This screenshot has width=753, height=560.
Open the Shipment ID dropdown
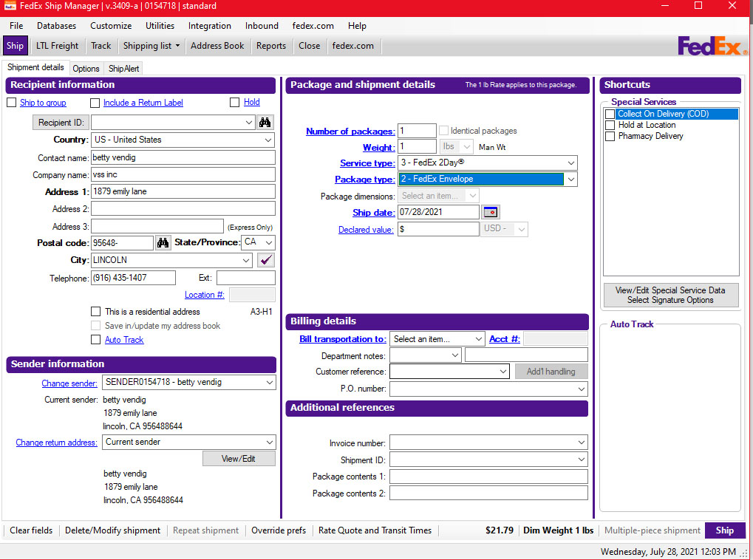(582, 460)
